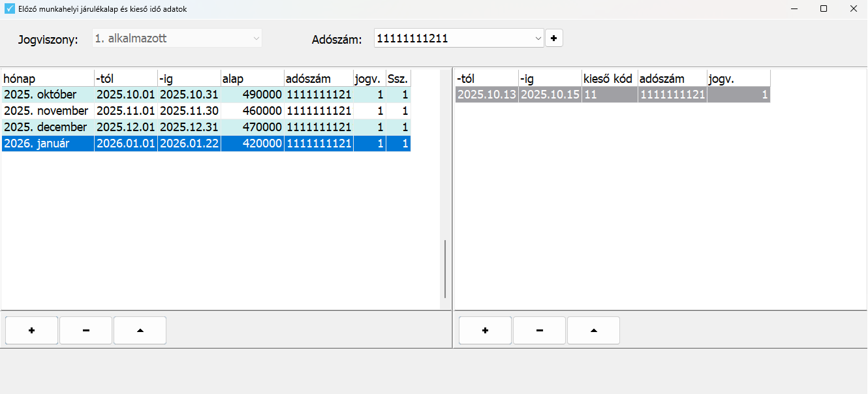Expand the Adószám combo box arrow

(x=538, y=38)
